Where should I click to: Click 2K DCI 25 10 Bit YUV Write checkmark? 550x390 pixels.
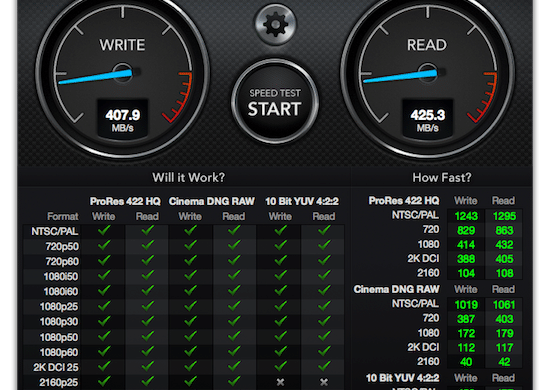click(x=280, y=367)
